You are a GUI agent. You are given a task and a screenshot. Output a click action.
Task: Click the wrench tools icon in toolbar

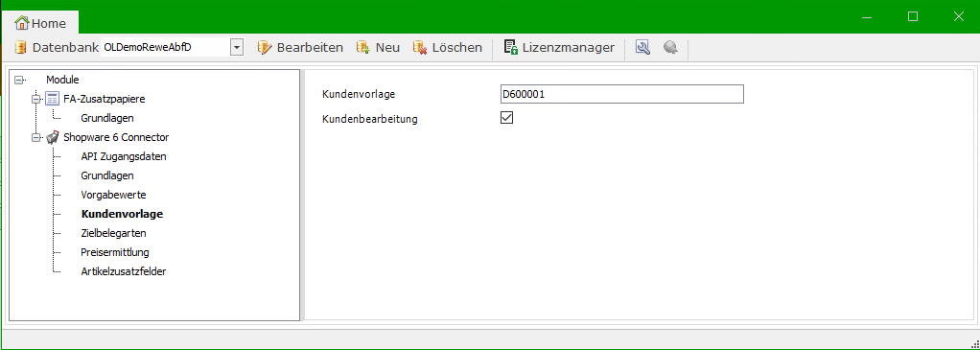(x=642, y=48)
